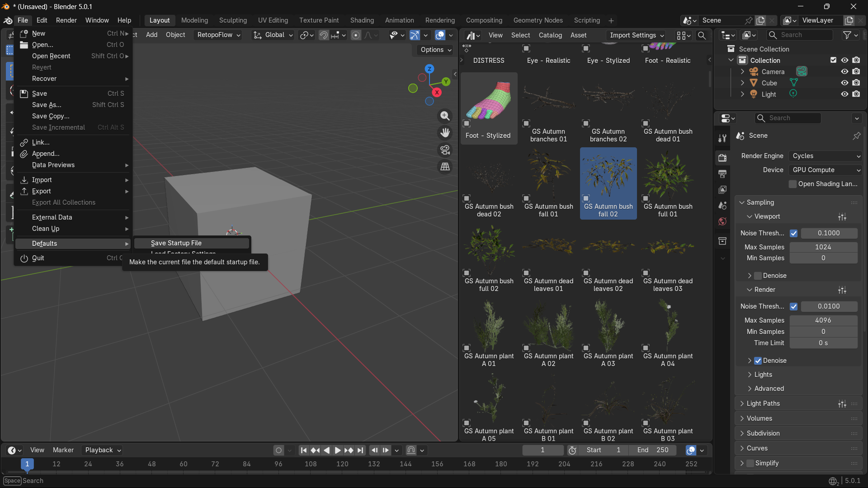Image resolution: width=868 pixels, height=488 pixels.
Task: Open the World properties tab icon
Action: point(722,221)
